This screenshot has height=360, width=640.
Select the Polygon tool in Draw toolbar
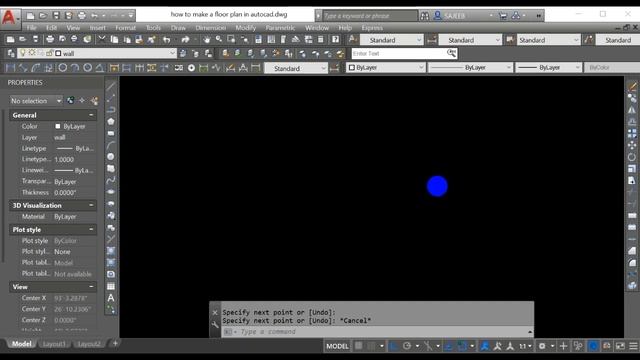point(111,121)
